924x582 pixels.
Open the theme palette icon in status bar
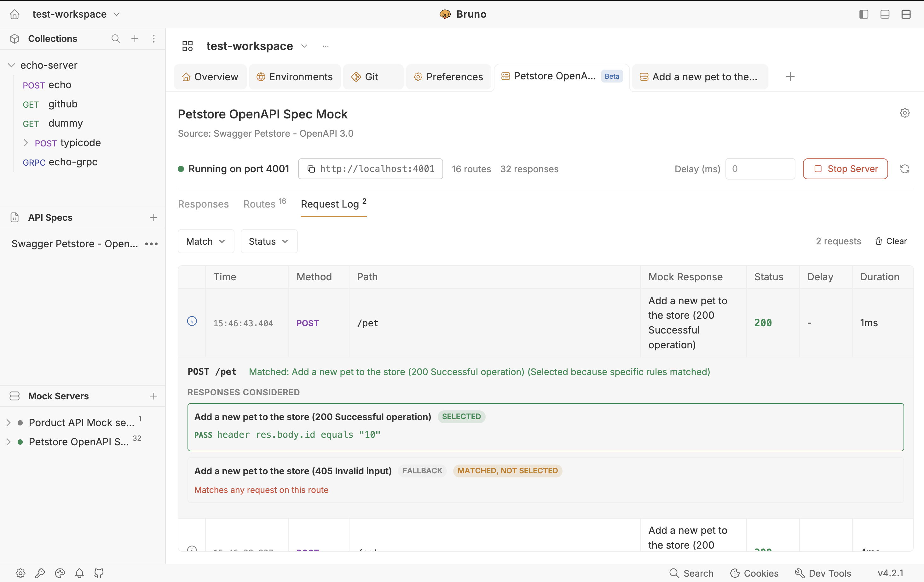[60, 573]
